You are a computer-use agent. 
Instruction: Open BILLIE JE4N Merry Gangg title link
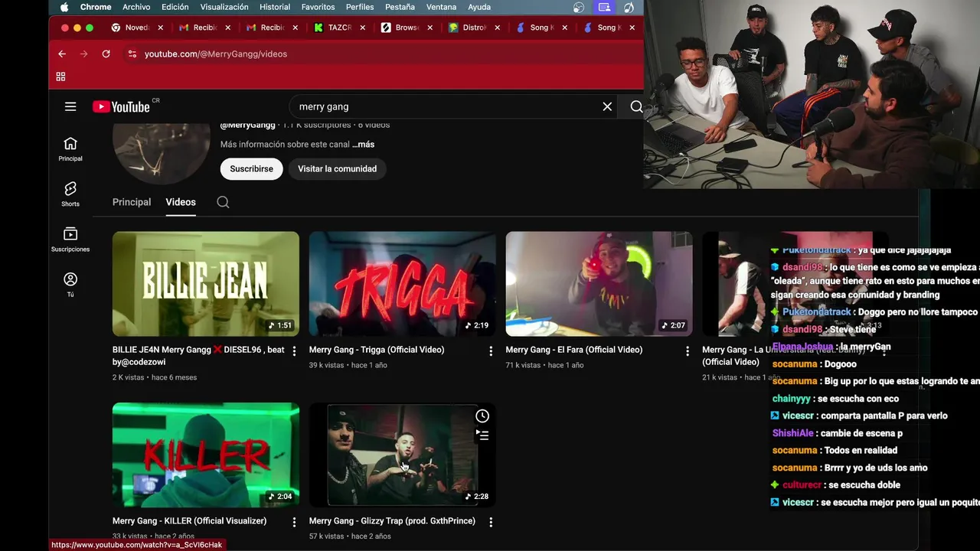coord(198,356)
